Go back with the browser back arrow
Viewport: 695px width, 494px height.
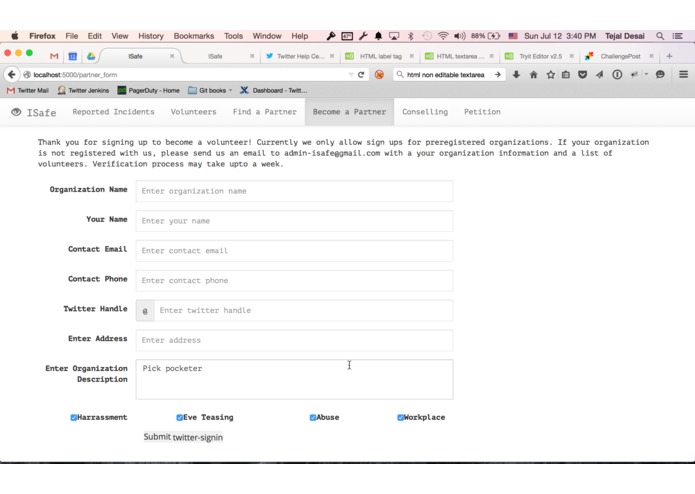(12, 74)
